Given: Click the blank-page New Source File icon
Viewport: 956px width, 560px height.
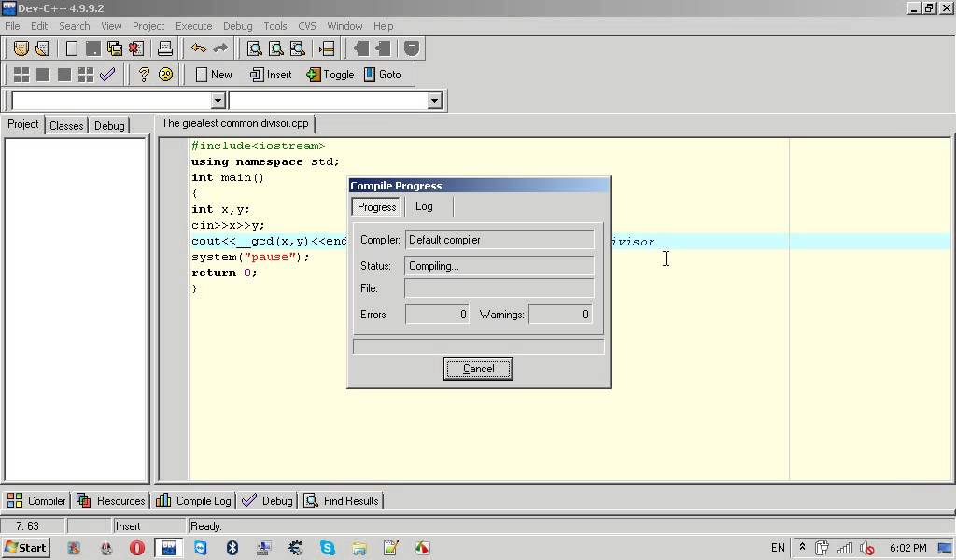Looking at the screenshot, I should [71, 49].
